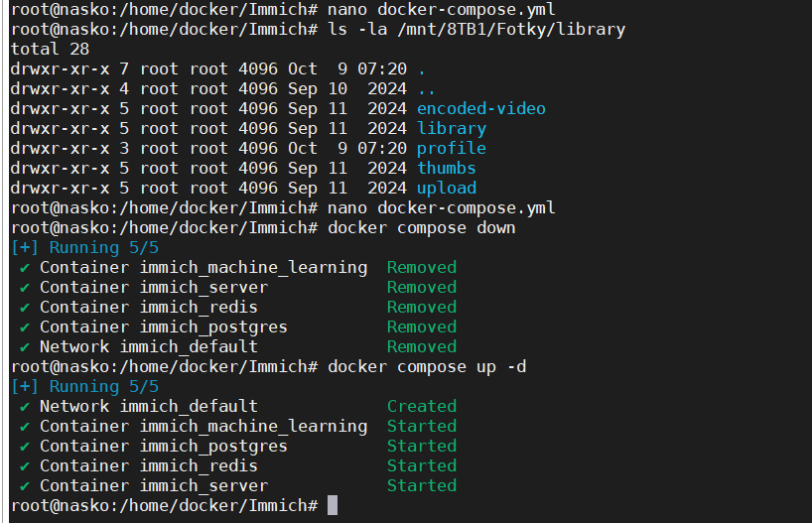Click Started status for immich_machine_learning
Screen dimensions: 812x523
pyautogui.click(x=422, y=426)
